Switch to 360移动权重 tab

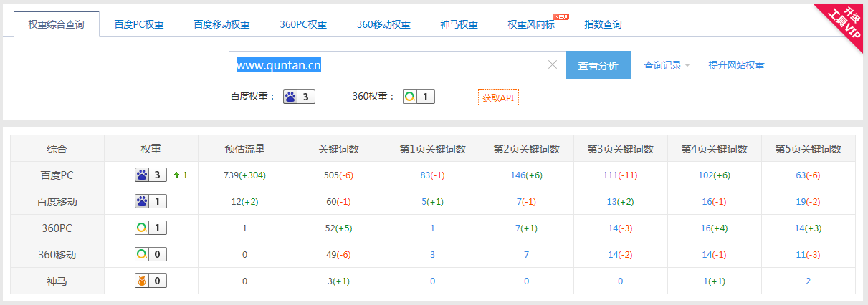[x=383, y=24]
